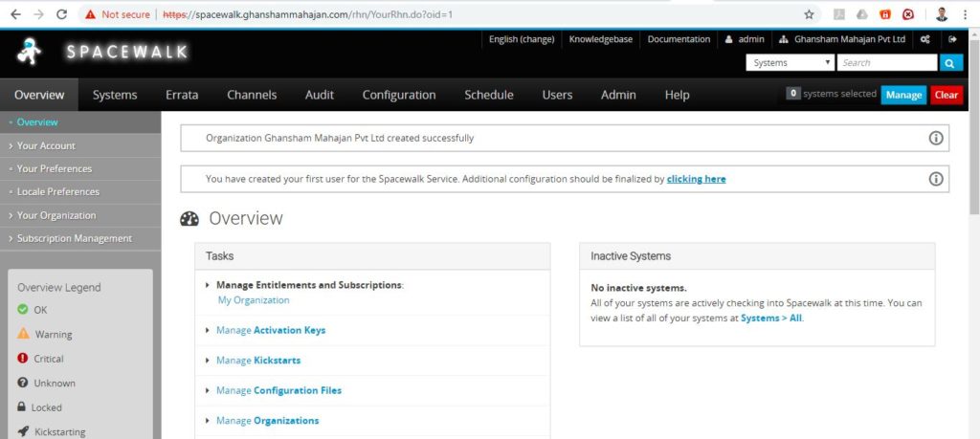This screenshot has width=980, height=439.
Task: Click the Overview dashboard gauge icon
Action: pyautogui.click(x=189, y=219)
